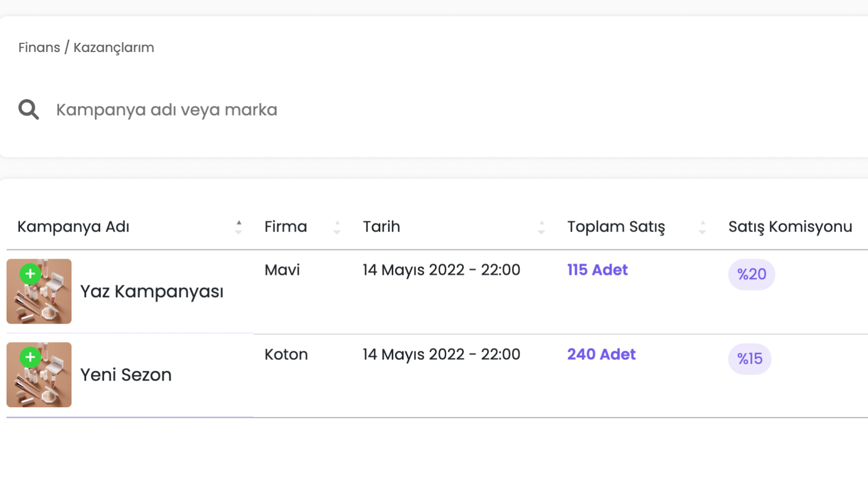Open Yeni Sezon product thumbnail
The width and height of the screenshot is (868, 488).
point(39,375)
